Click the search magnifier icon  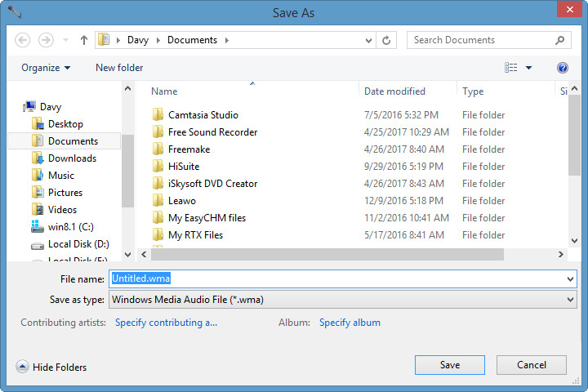pyautogui.click(x=560, y=39)
